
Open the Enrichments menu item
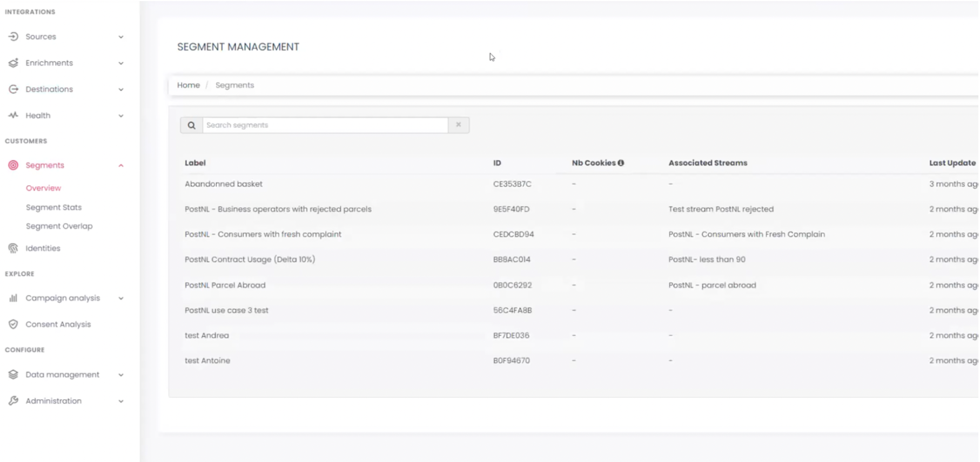49,63
